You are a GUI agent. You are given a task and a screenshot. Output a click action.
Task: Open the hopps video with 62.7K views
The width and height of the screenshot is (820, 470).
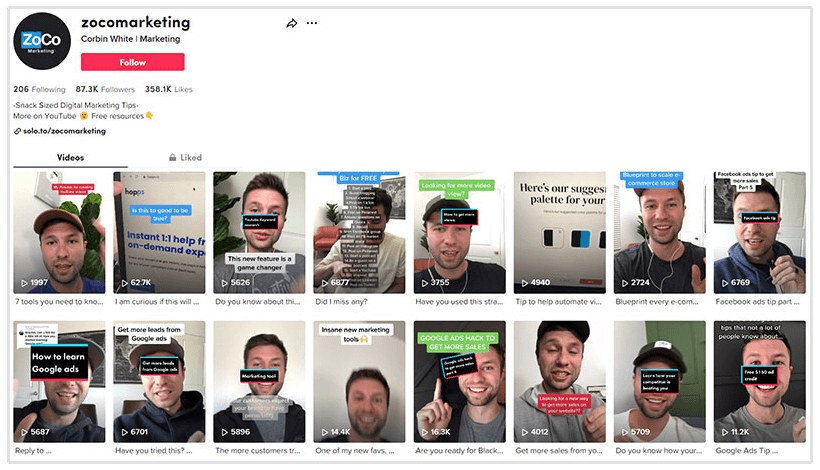coord(159,232)
